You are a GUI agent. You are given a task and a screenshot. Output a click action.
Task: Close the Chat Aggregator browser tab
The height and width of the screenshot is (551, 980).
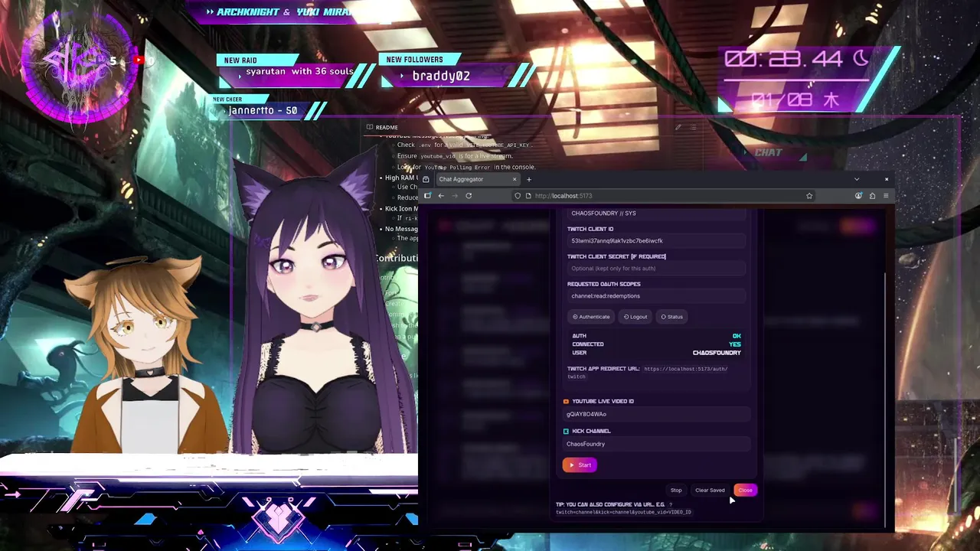tap(514, 179)
